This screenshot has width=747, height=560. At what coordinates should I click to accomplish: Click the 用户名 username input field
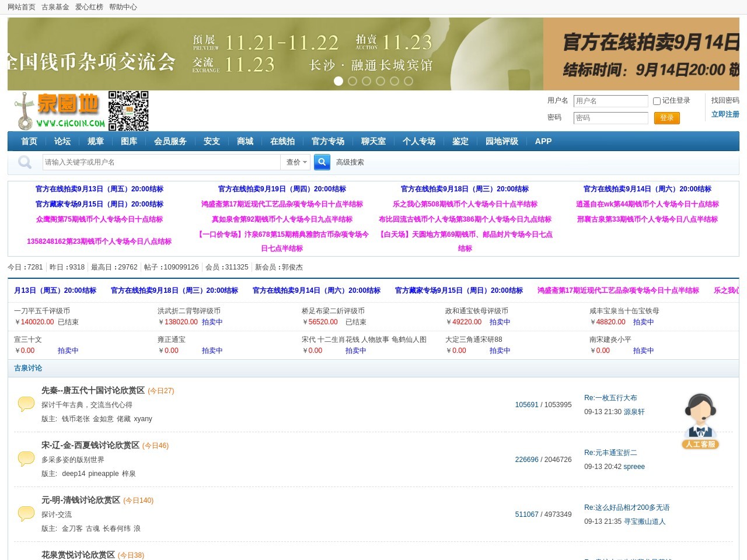pyautogui.click(x=610, y=101)
